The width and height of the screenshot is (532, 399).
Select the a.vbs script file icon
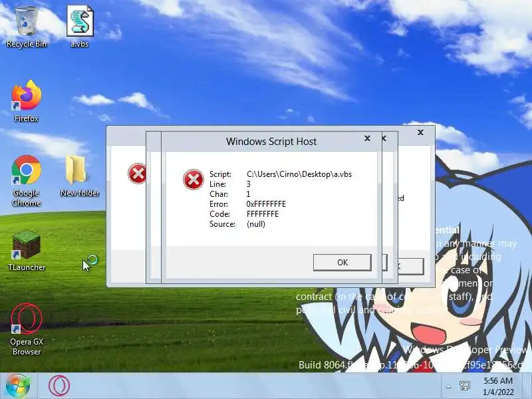[80, 27]
